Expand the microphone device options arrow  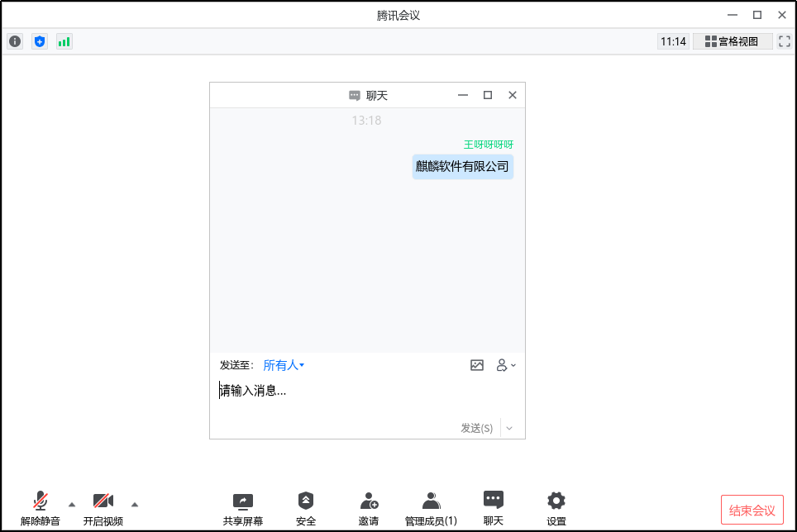[x=71, y=502]
